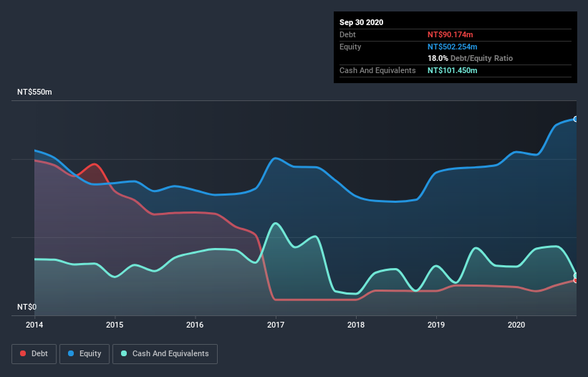Image resolution: width=588 pixels, height=377 pixels.
Task: Click the 2015 axis label
Action: click(x=115, y=325)
